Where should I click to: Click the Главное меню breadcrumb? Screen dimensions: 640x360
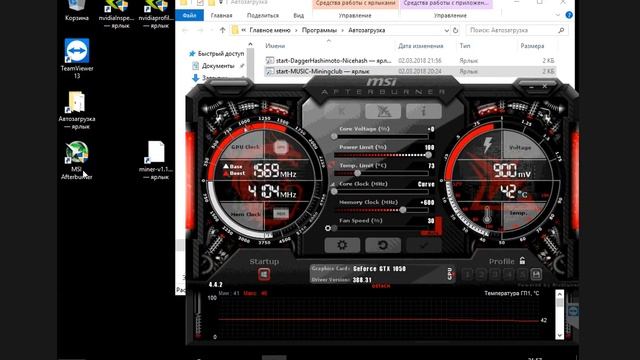(x=270, y=30)
